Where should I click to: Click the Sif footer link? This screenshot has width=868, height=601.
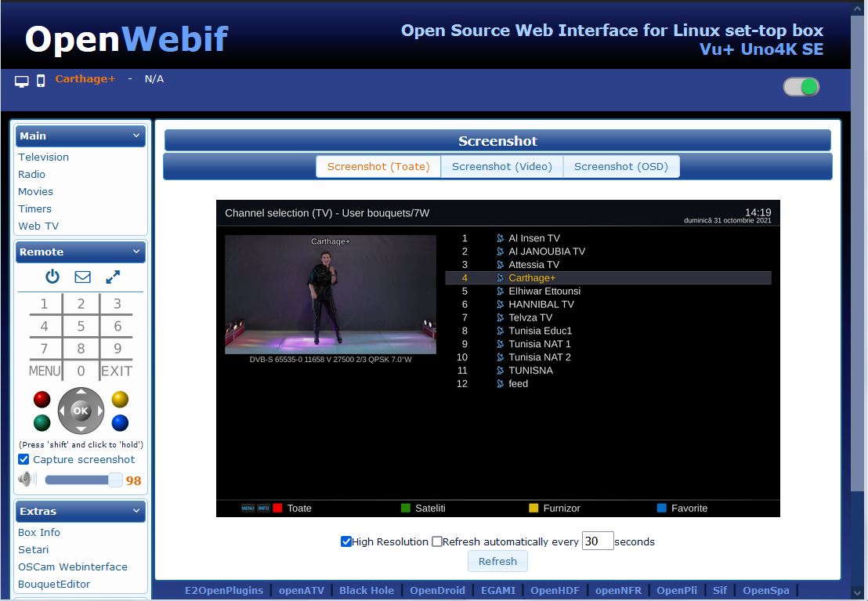point(720,591)
